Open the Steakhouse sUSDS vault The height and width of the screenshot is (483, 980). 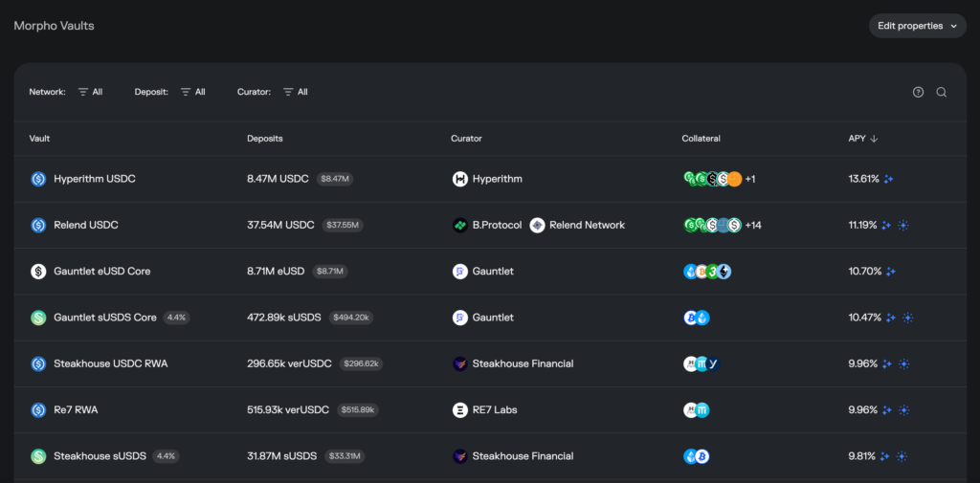pyautogui.click(x=100, y=456)
